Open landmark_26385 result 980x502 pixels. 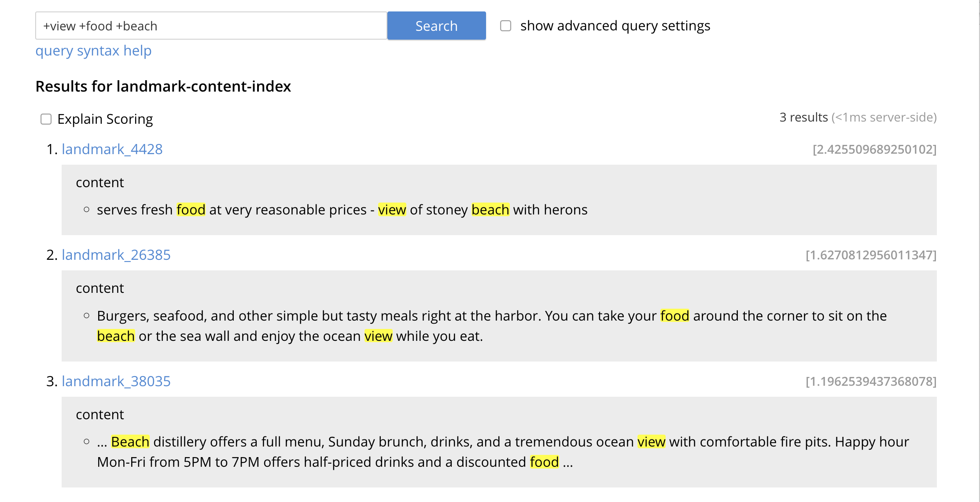[x=116, y=254]
